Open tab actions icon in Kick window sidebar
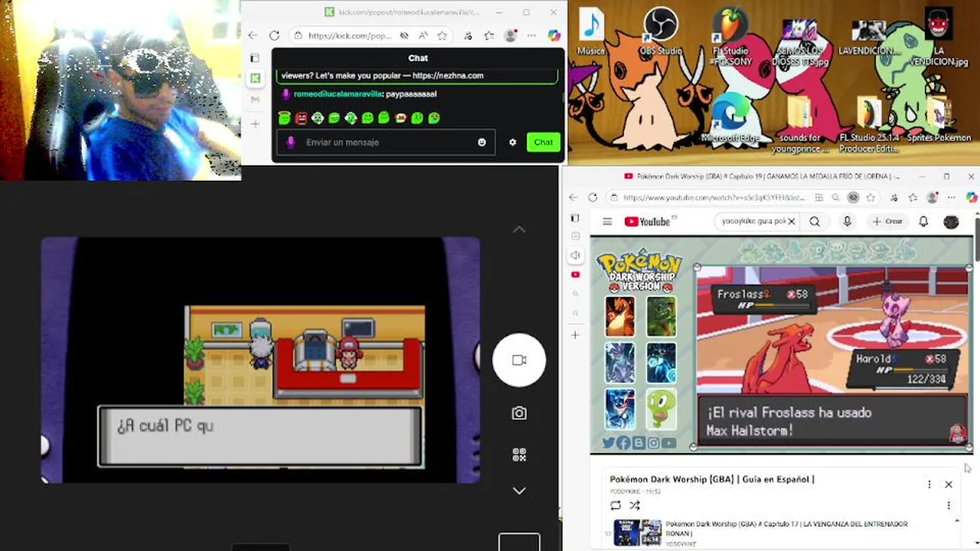Image resolution: width=980 pixels, height=551 pixels. 255,58
